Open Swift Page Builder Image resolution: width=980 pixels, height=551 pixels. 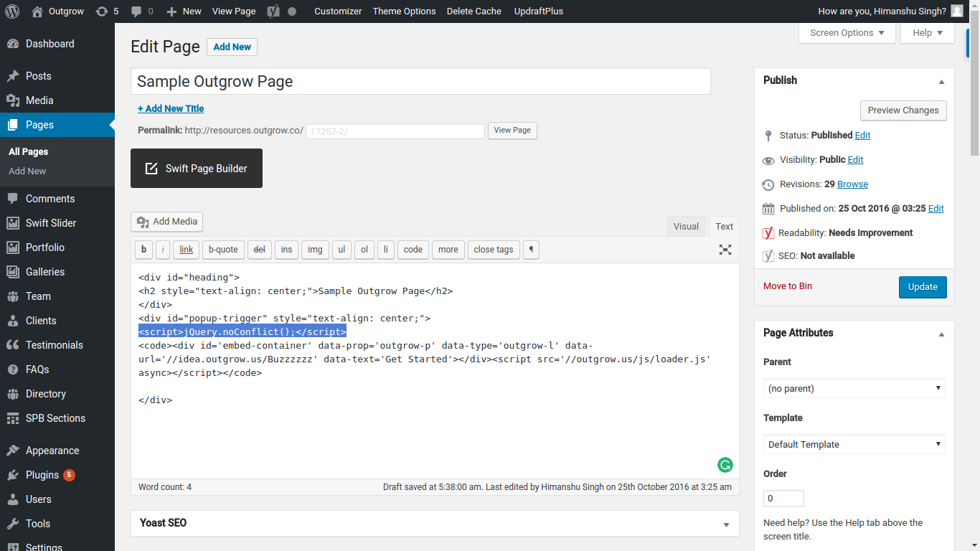click(197, 169)
